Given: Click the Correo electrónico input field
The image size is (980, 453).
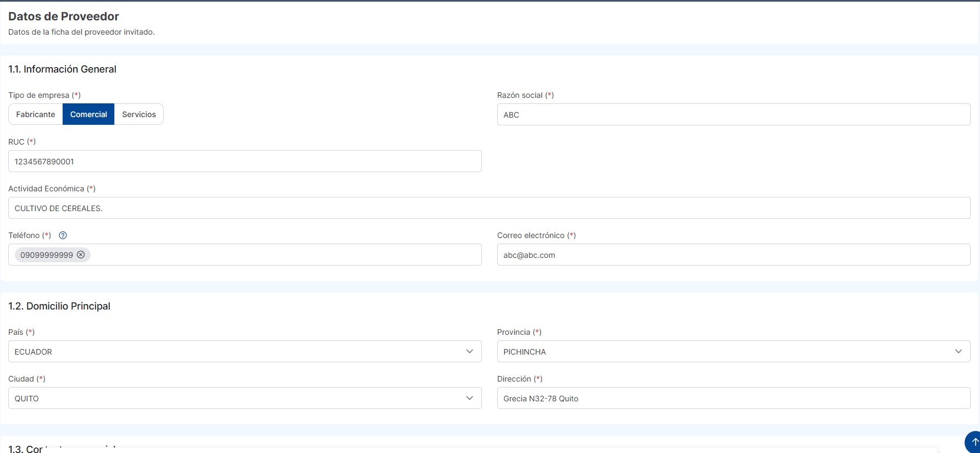Looking at the screenshot, I should click(x=733, y=255).
